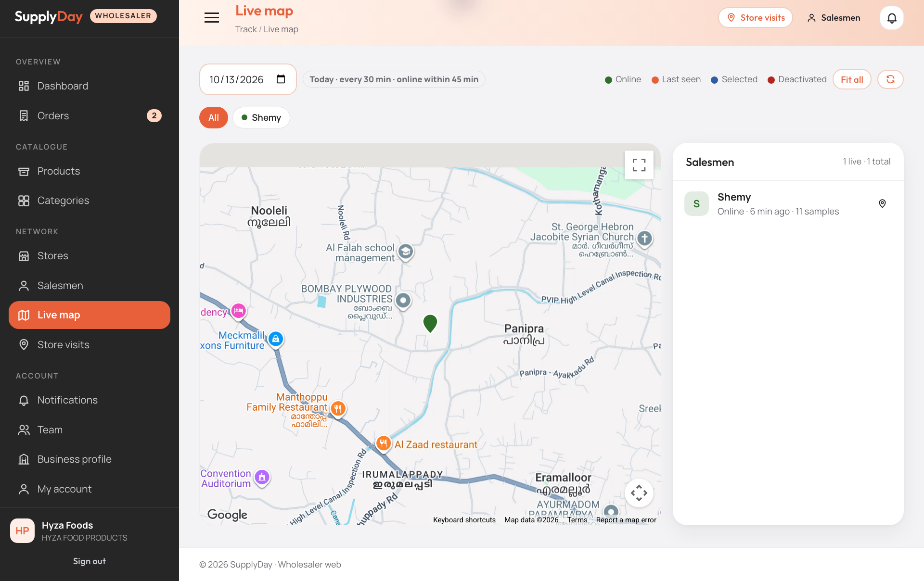Image resolution: width=924 pixels, height=581 pixels.
Task: Click the Track breadcrumb link
Action: [x=246, y=29]
